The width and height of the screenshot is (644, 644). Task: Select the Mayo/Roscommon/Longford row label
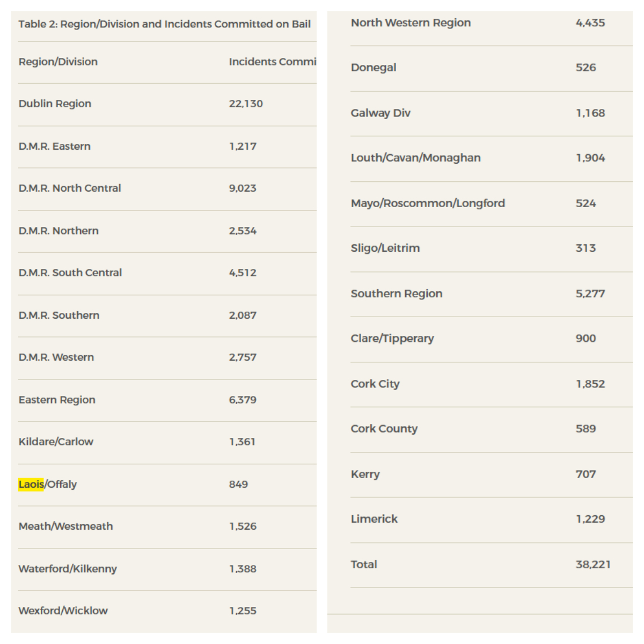[x=428, y=203]
